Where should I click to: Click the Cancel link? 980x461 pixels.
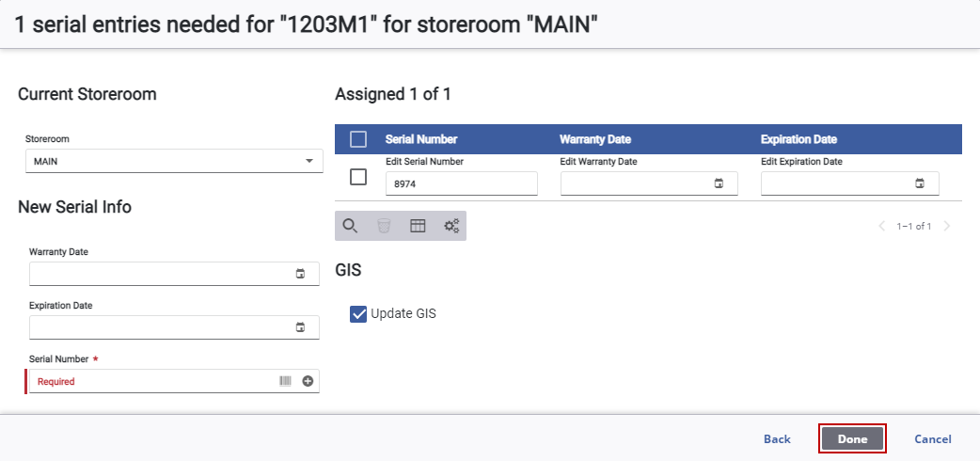click(932, 439)
